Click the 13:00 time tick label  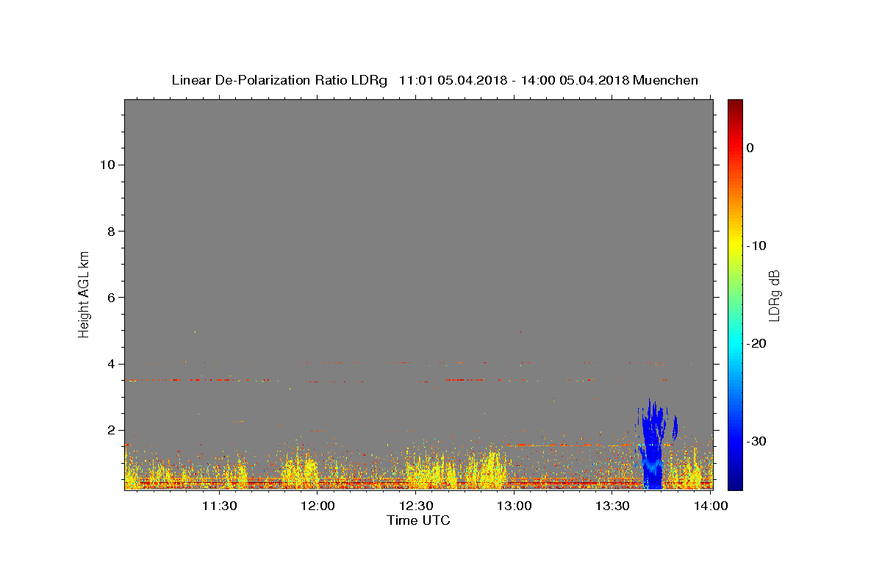pyautogui.click(x=514, y=506)
